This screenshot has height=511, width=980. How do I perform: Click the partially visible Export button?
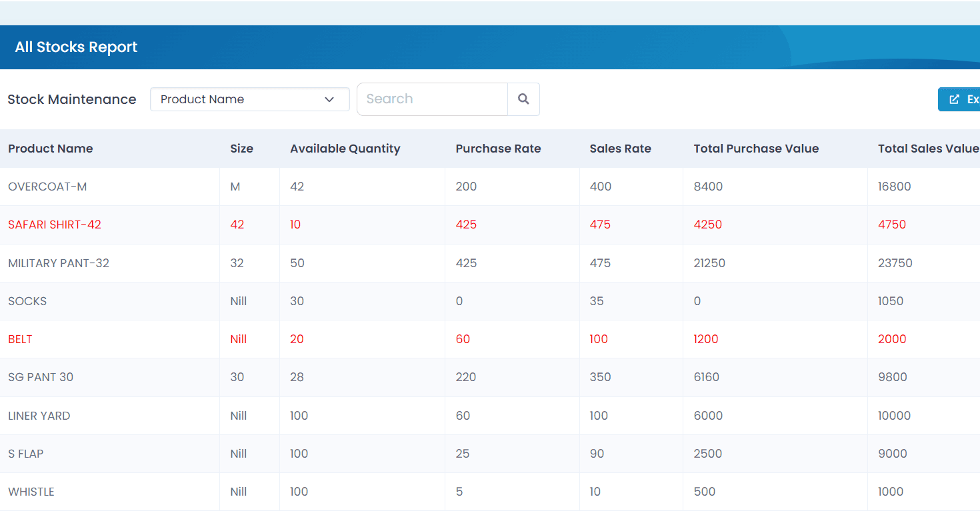tap(959, 99)
